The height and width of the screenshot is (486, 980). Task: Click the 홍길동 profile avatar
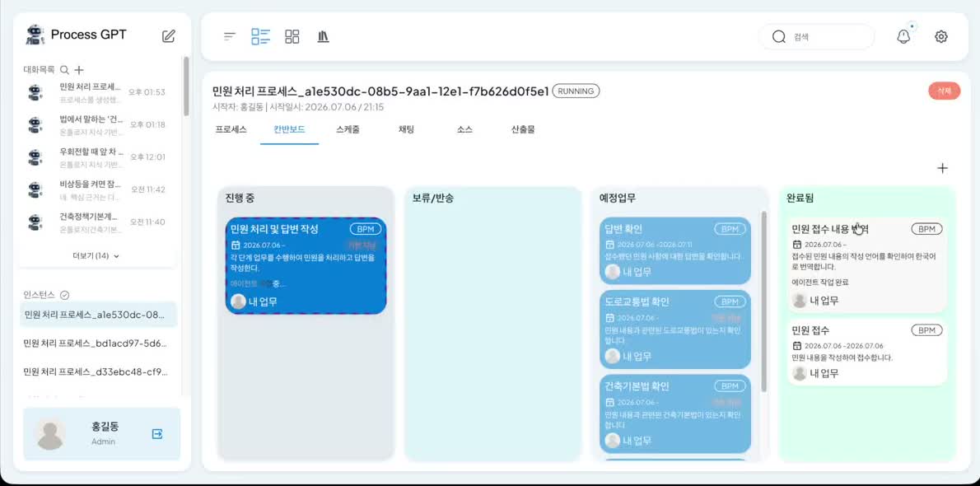click(x=50, y=433)
